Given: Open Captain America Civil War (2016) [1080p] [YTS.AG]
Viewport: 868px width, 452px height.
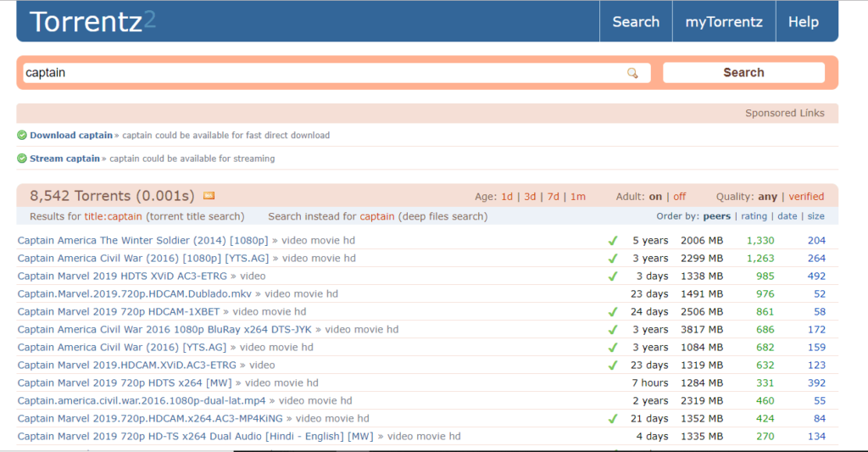Looking at the screenshot, I should [x=143, y=258].
